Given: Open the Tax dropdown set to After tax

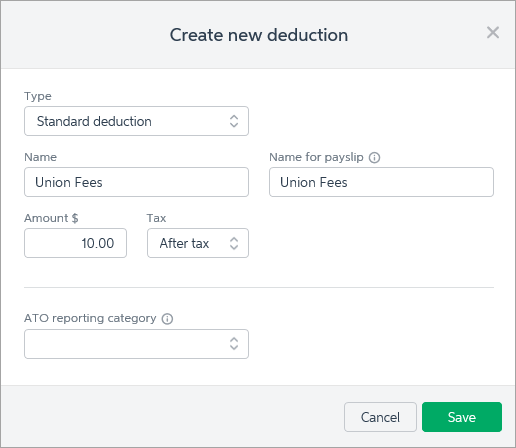Looking at the screenshot, I should click(x=198, y=243).
